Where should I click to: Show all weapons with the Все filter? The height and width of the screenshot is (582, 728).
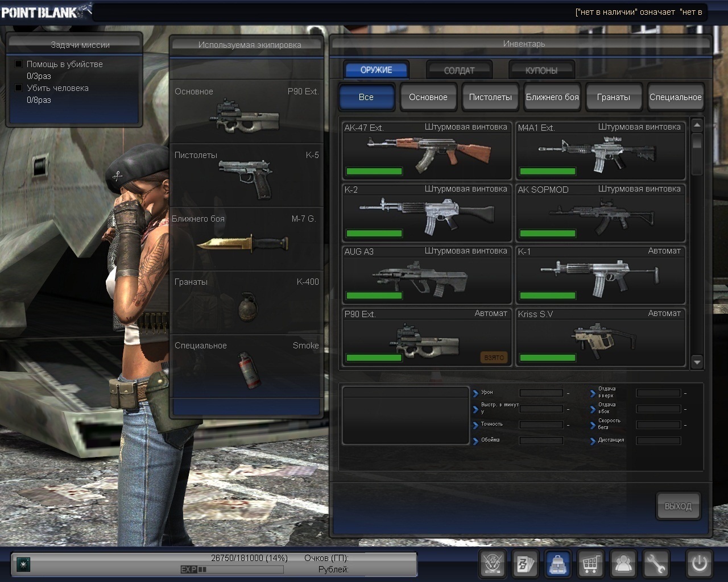[x=366, y=97]
